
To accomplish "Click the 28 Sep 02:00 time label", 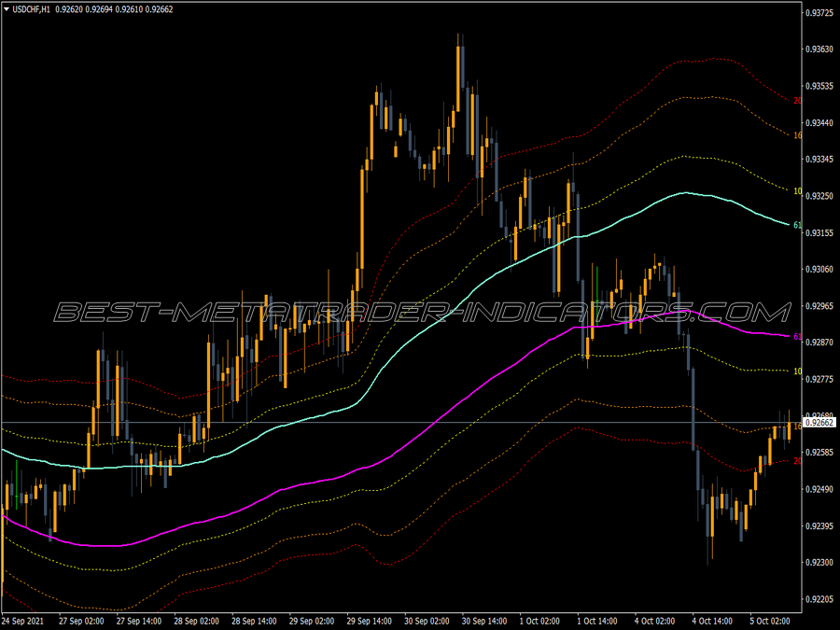I will coord(197,621).
